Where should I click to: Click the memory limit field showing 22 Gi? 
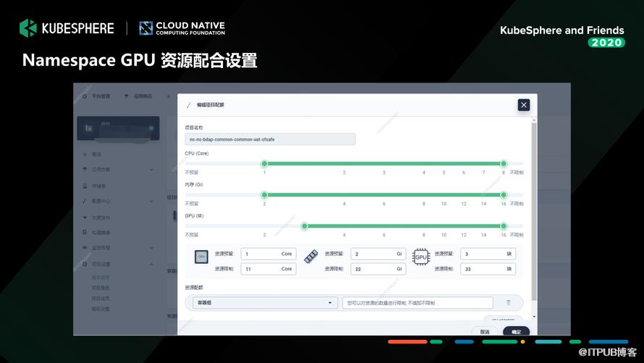coord(378,269)
